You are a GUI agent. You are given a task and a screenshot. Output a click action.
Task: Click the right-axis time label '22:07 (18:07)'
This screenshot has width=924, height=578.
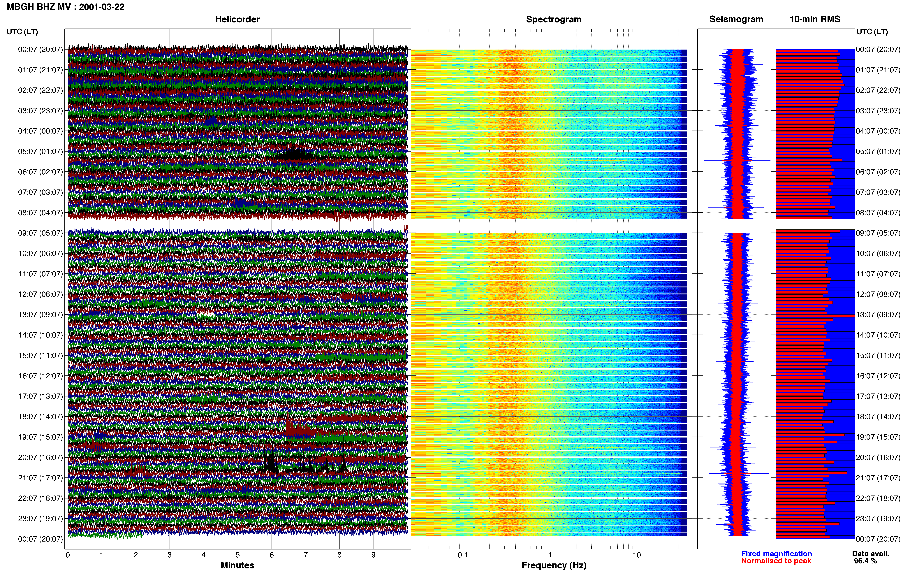click(878, 498)
